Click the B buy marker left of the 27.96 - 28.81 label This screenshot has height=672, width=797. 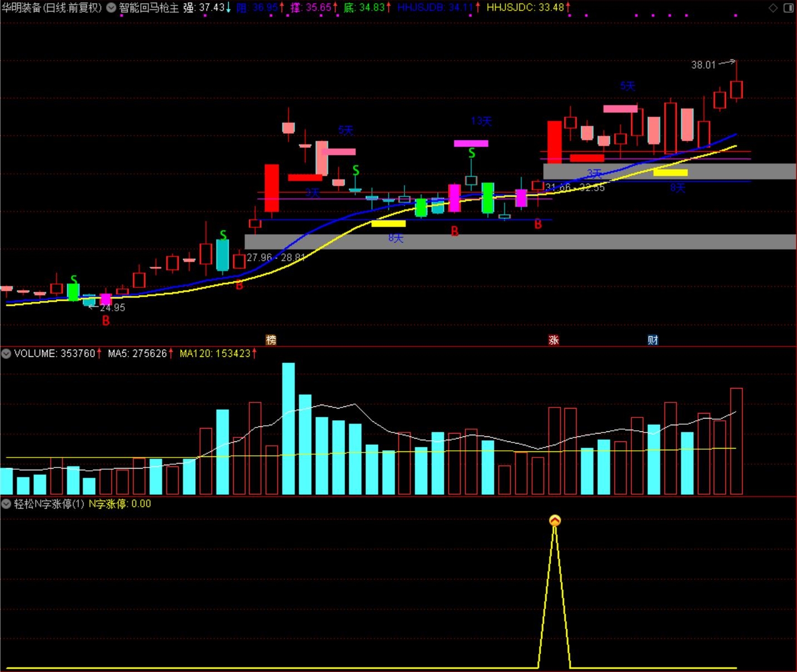tap(239, 286)
